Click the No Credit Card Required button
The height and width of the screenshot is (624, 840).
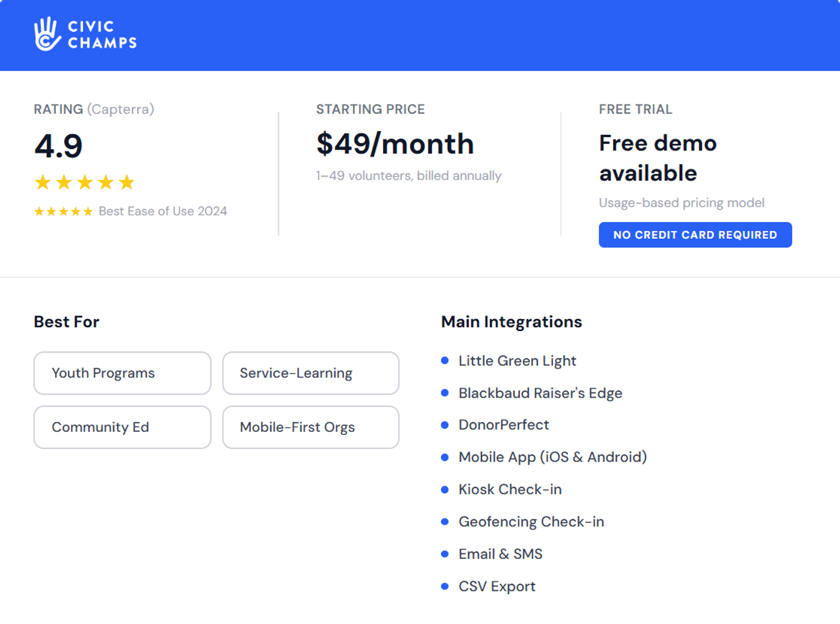(695, 235)
